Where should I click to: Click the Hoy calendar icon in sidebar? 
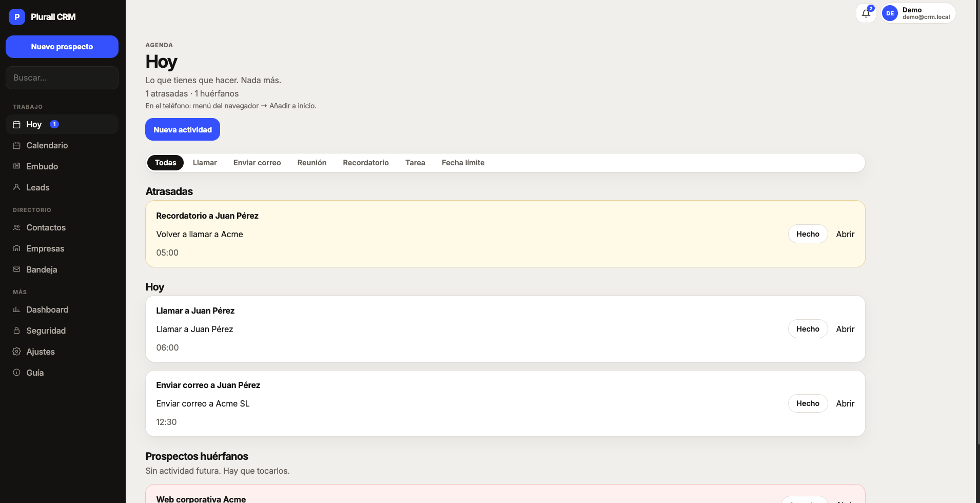[x=16, y=124]
